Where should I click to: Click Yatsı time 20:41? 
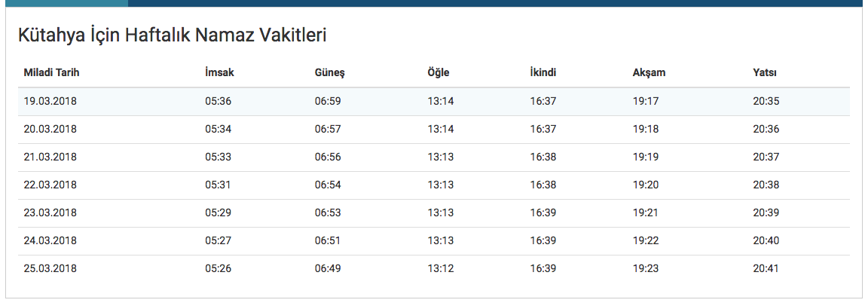click(x=766, y=268)
